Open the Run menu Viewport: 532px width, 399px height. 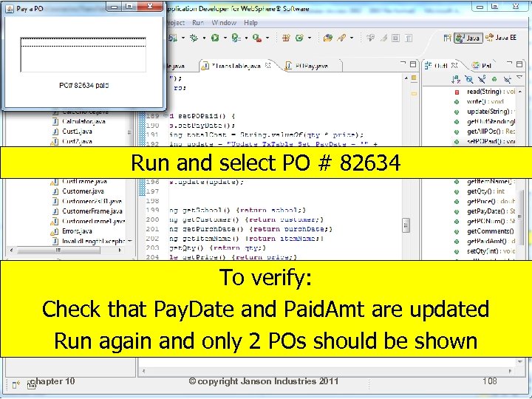tap(198, 23)
